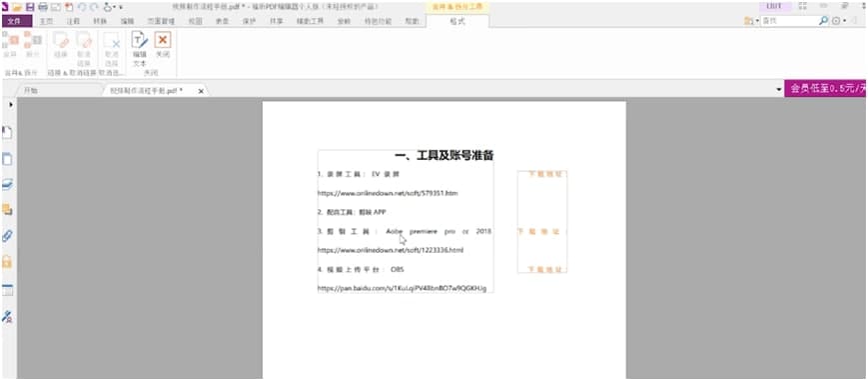Screen dimensions: 868x381
Task: Open the comments panel in left sidebar
Action: pos(7,210)
